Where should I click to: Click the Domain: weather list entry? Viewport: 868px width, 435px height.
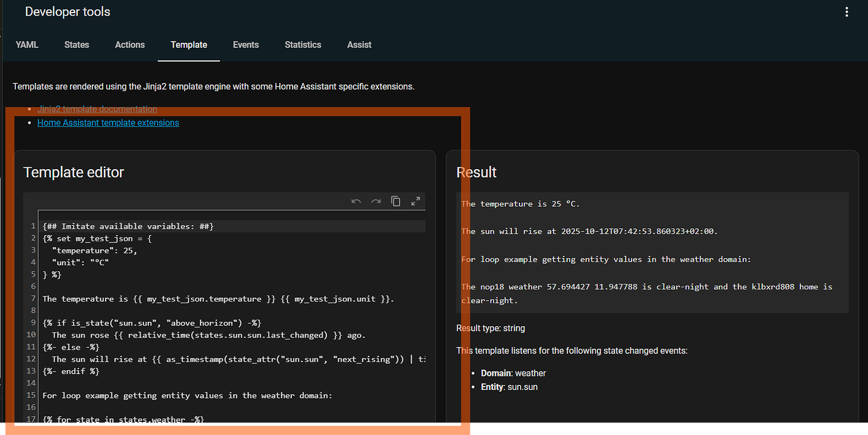coord(513,373)
